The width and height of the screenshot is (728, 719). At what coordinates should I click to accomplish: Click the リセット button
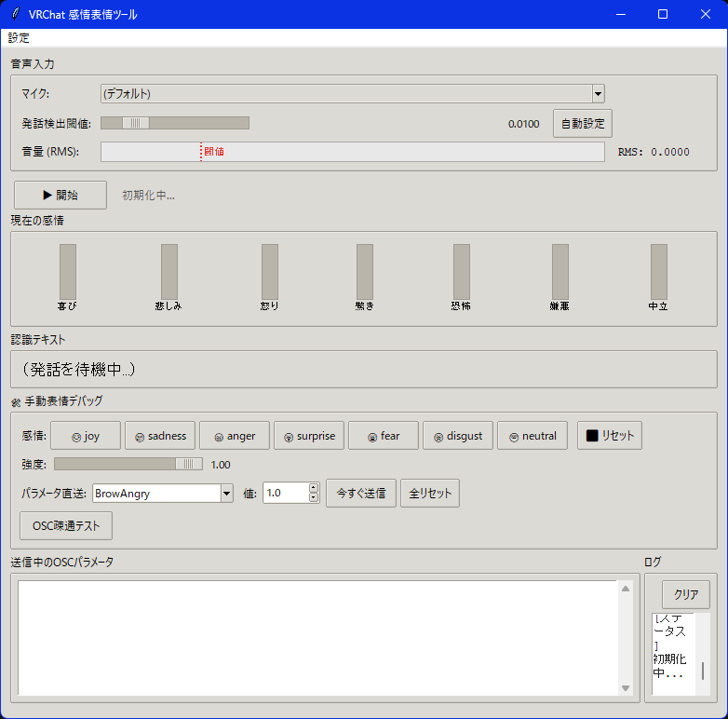pyautogui.click(x=610, y=436)
